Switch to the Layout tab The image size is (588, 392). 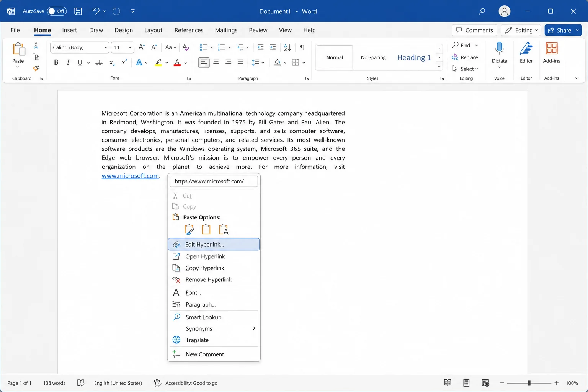153,30
